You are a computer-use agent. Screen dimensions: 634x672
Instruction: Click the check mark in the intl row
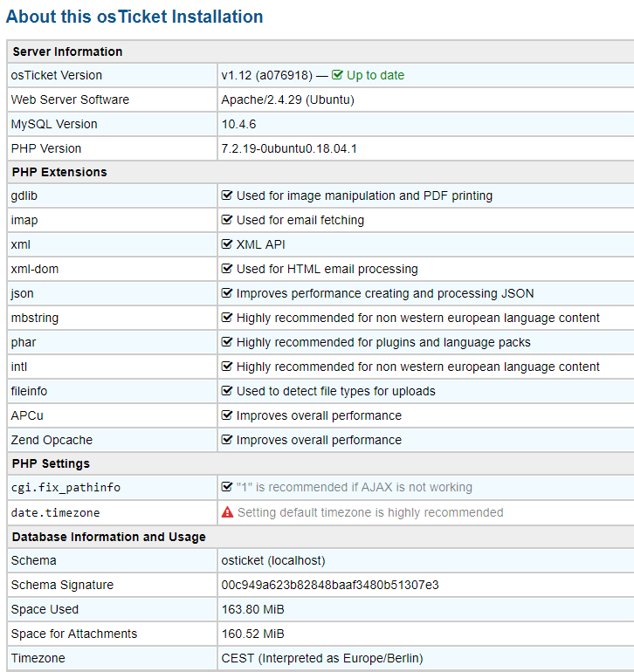pos(226,367)
